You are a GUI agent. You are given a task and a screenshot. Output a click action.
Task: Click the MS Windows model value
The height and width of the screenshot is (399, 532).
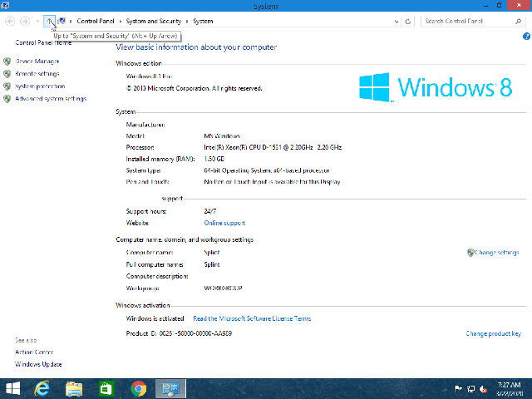point(222,136)
